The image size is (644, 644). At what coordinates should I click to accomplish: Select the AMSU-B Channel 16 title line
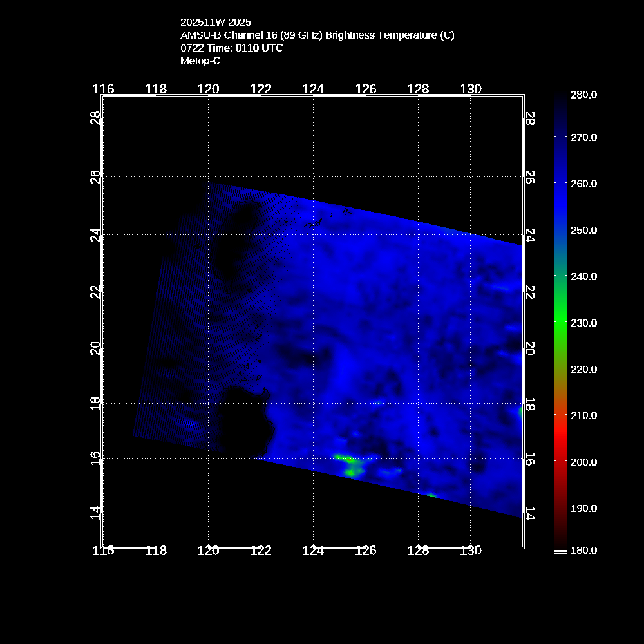(317, 35)
